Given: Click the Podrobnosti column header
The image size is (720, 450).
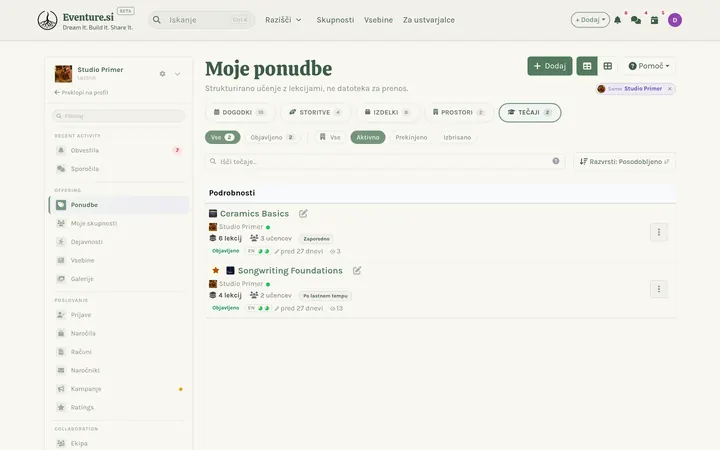Looking at the screenshot, I should click(232, 193).
